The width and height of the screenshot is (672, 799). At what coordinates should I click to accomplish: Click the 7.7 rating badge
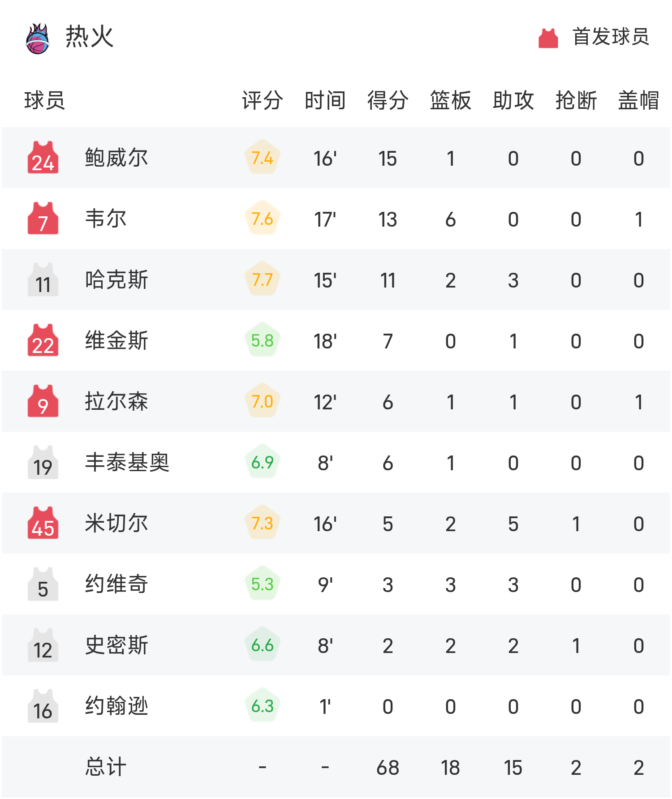pos(263,279)
